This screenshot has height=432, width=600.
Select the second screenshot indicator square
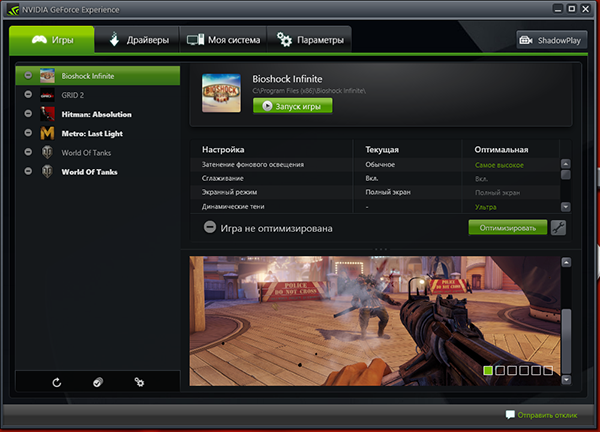pyautogui.click(x=500, y=370)
